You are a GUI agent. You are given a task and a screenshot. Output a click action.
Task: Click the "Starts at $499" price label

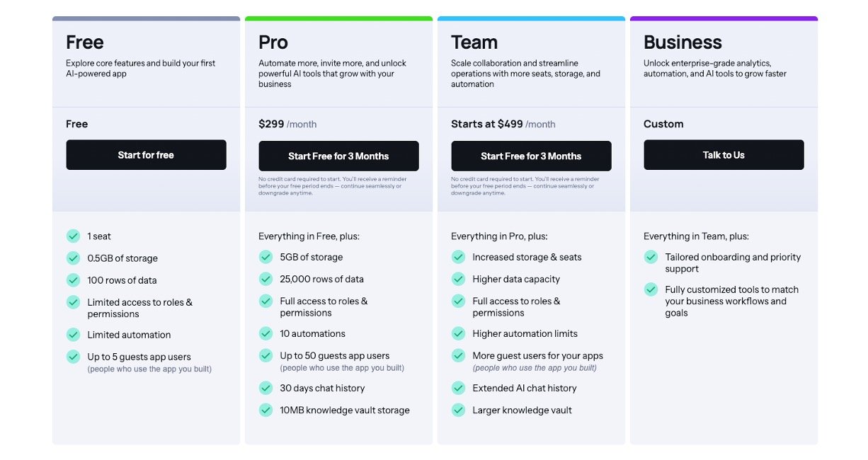pos(487,124)
